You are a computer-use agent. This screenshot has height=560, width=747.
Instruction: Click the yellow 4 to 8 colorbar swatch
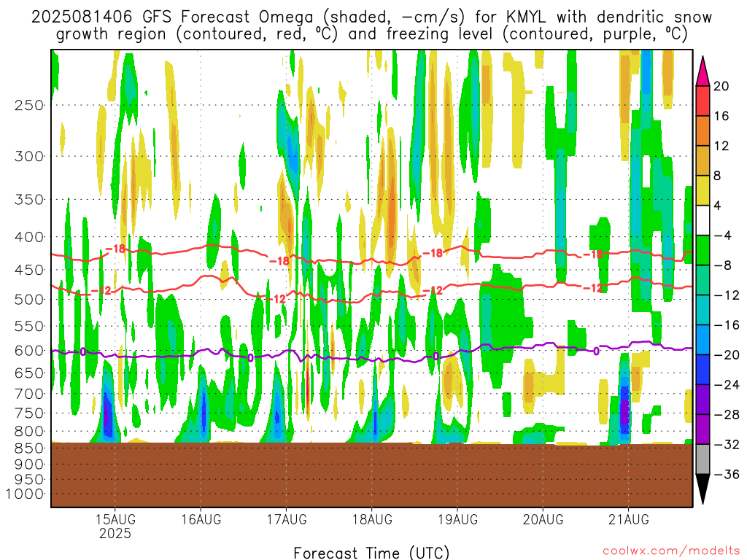click(703, 190)
